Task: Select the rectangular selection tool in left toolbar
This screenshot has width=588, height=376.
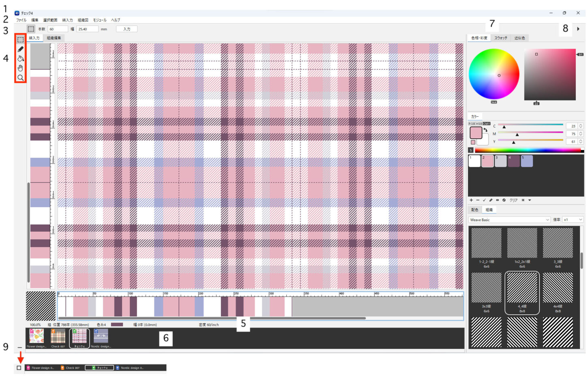Action: point(20,40)
